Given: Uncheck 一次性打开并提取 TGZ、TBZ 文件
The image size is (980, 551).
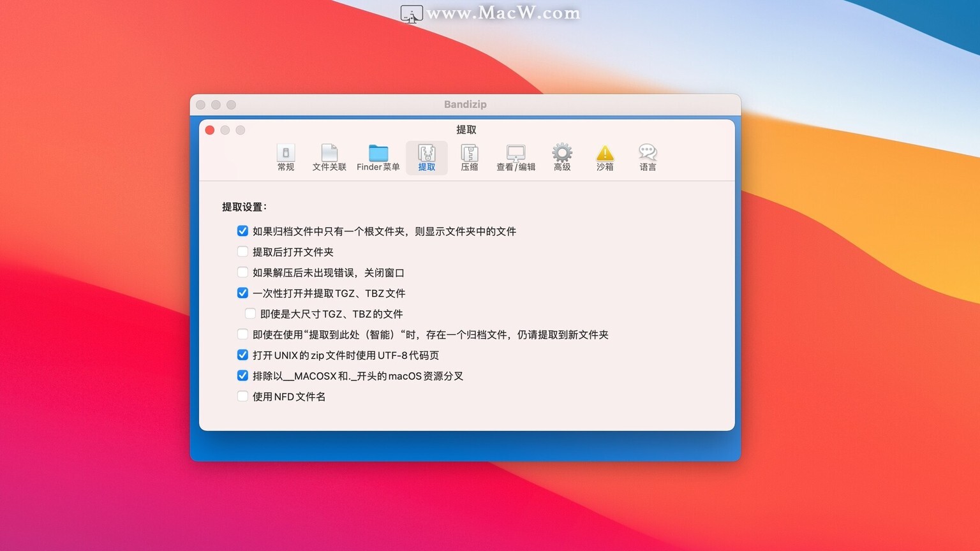Looking at the screenshot, I should pos(242,293).
